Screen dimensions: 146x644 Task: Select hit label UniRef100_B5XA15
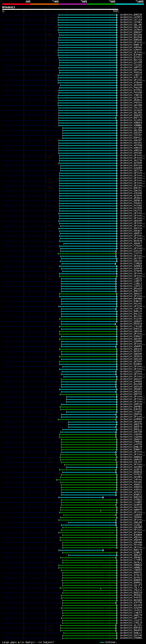tap(131, 289)
